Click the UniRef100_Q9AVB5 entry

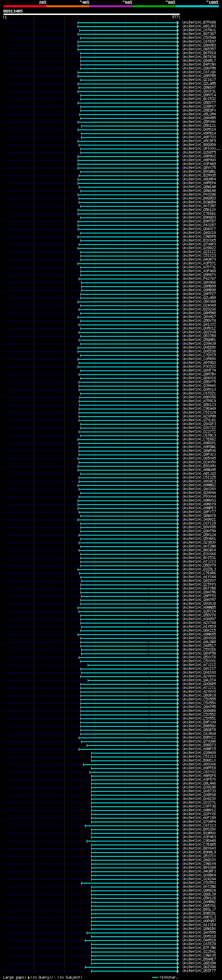click(199, 118)
